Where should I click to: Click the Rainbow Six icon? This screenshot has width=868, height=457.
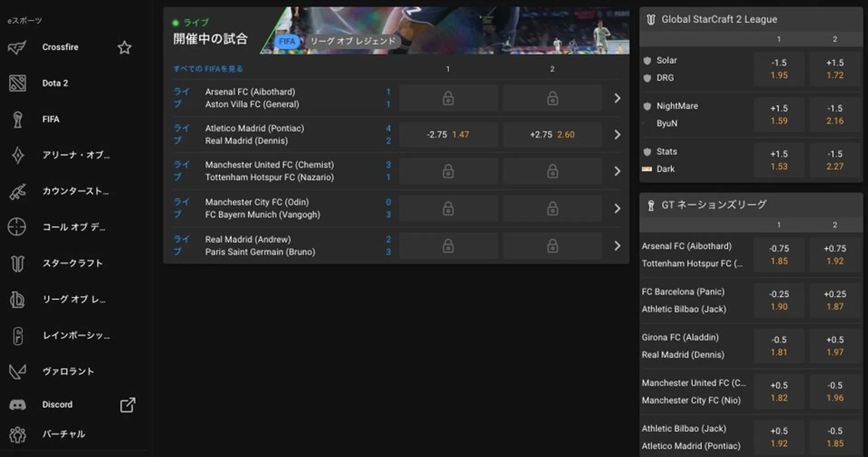[18, 336]
